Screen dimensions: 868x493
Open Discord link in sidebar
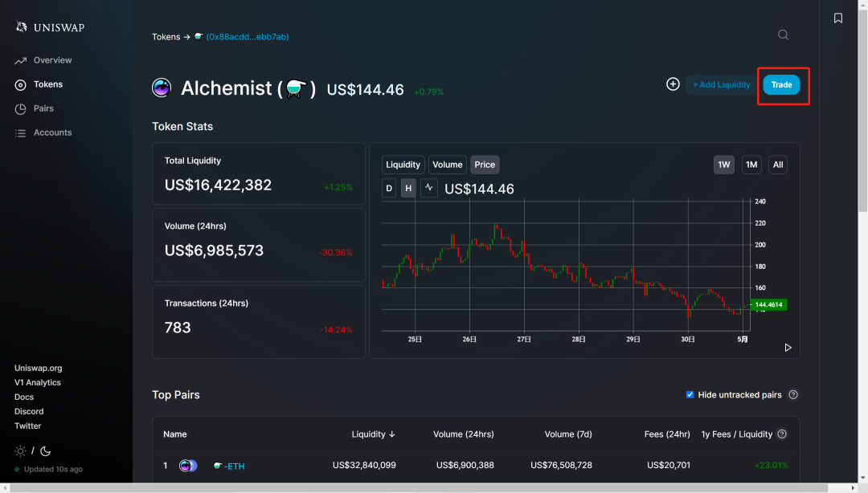coord(29,411)
